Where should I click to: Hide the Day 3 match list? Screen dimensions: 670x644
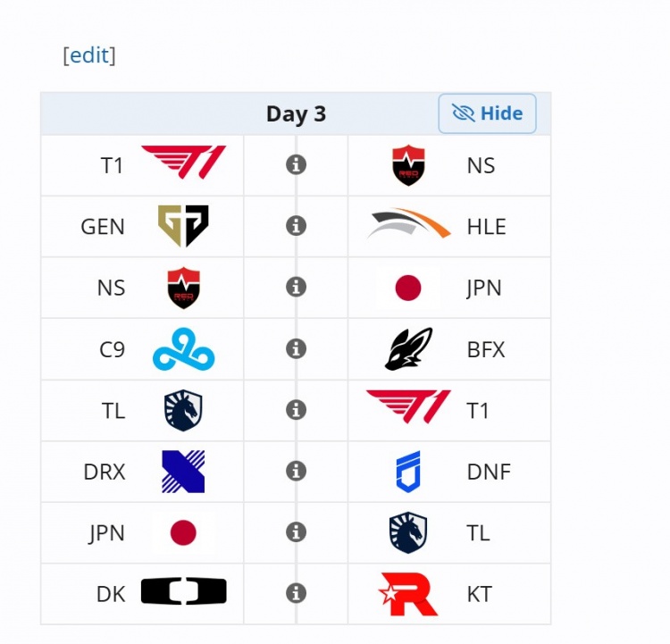487,113
